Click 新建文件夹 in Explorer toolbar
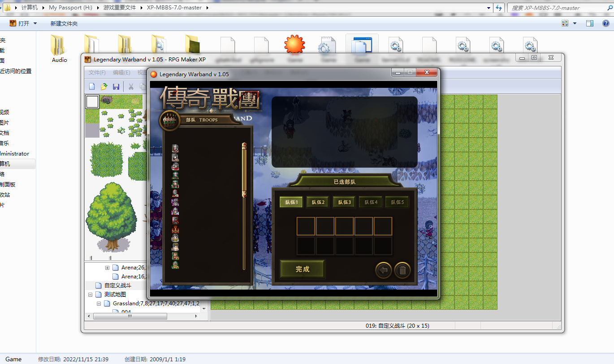Screen dimensions: 614x364 pyautogui.click(x=64, y=23)
